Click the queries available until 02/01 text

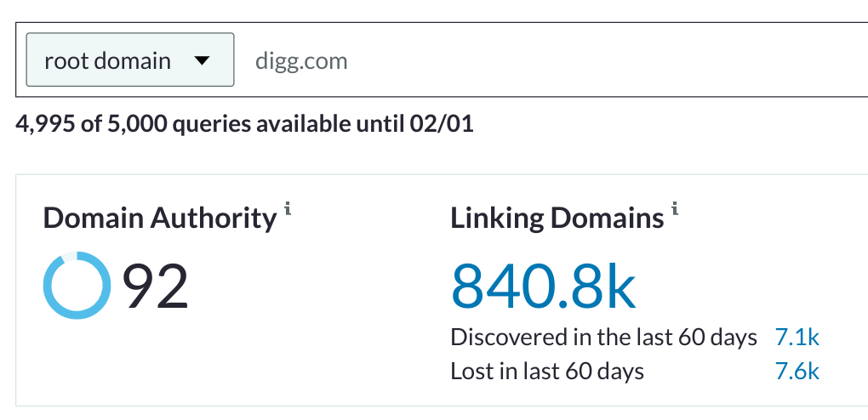pyautogui.click(x=323, y=124)
